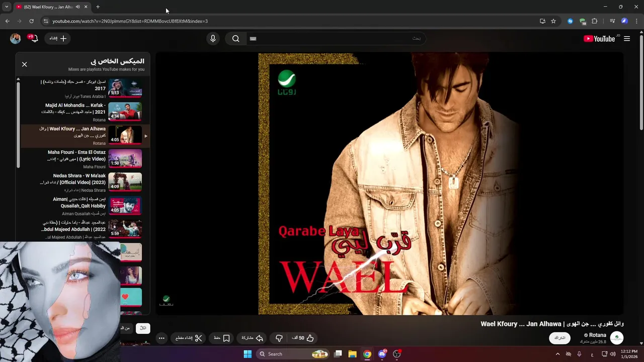The width and height of the screenshot is (644, 362).
Task: Open the YouTube hamburger guide menu
Action: 627,39
